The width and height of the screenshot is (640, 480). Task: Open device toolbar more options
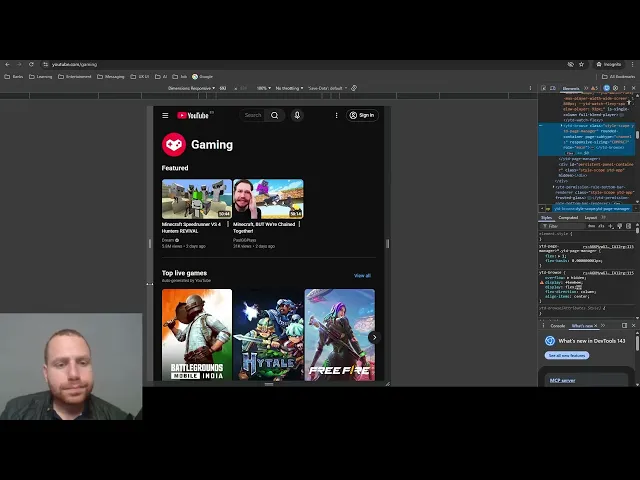531,88
